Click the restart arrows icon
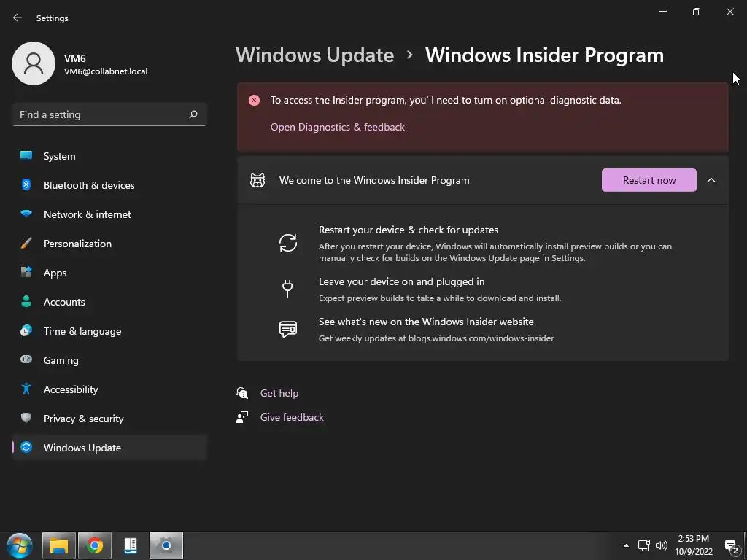Viewport: 747px width, 560px height. (x=288, y=243)
